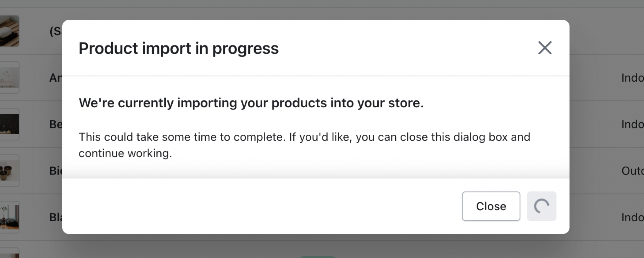Open the potted plants thumbnail beside "Bic"
Image resolution: width=644 pixels, height=258 pixels.
tap(9, 171)
